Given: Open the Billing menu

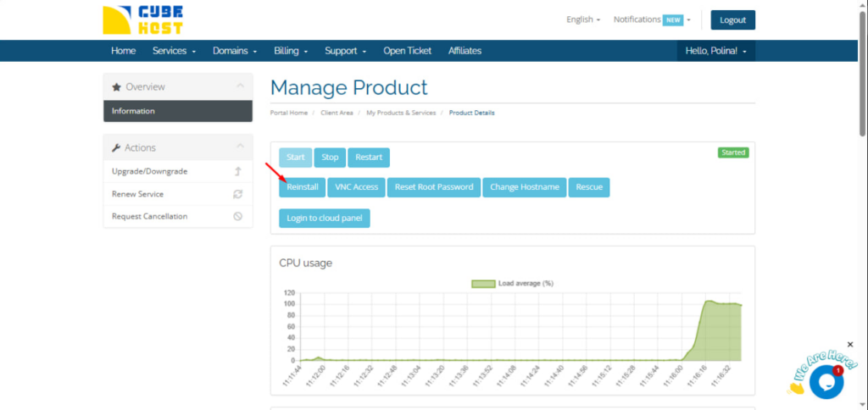Looking at the screenshot, I should [291, 51].
